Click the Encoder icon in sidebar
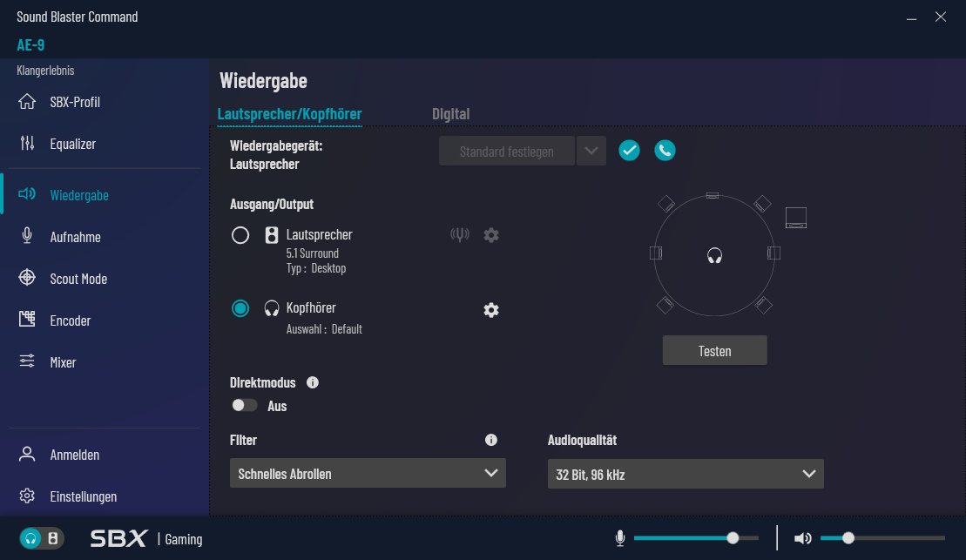This screenshot has width=966, height=560. [x=27, y=319]
